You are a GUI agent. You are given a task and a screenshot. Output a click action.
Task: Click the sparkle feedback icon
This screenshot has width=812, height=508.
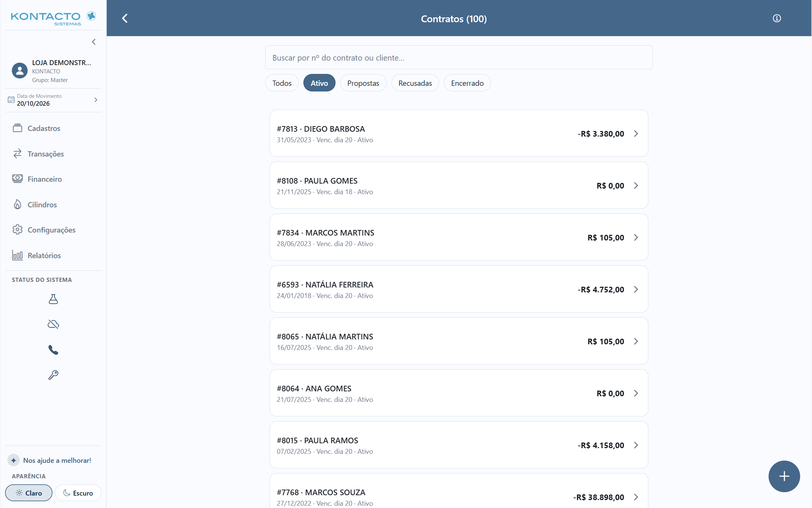[x=14, y=460]
